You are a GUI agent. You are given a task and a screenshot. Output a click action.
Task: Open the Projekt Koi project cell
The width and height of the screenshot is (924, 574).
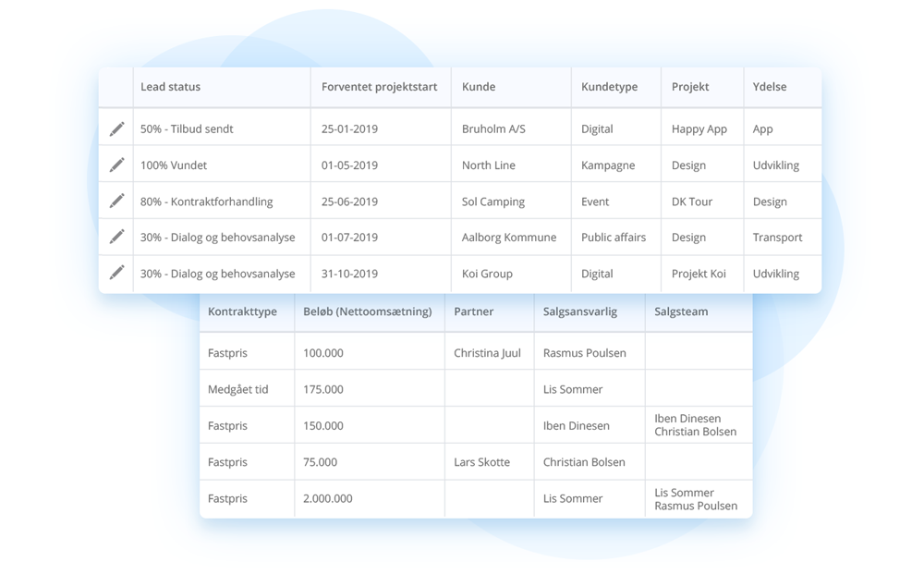point(702,274)
